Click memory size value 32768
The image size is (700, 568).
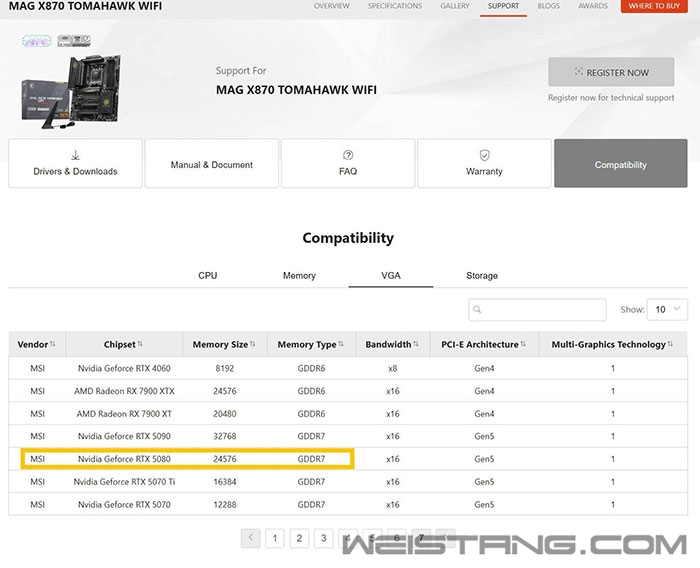pyautogui.click(x=225, y=436)
